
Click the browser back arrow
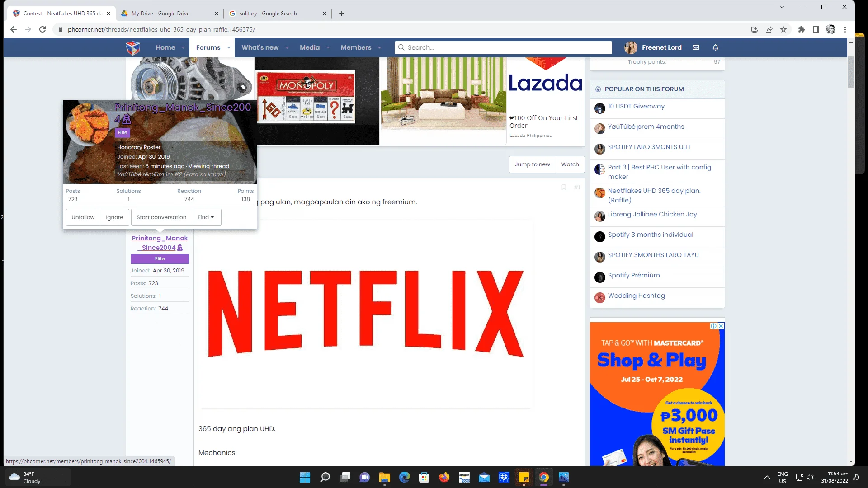pos(14,29)
